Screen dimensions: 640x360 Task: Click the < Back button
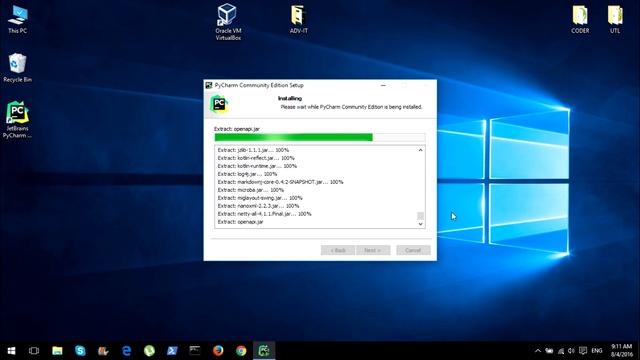[338, 250]
